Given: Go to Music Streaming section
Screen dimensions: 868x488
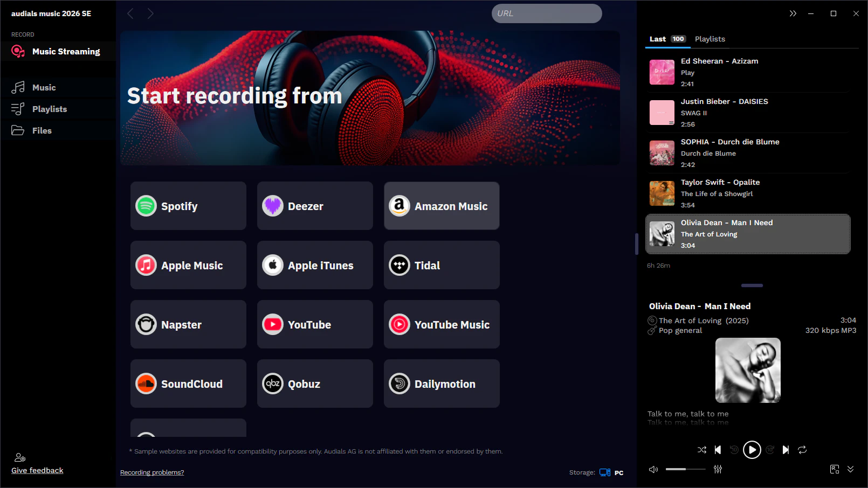Looking at the screenshot, I should tap(58, 51).
